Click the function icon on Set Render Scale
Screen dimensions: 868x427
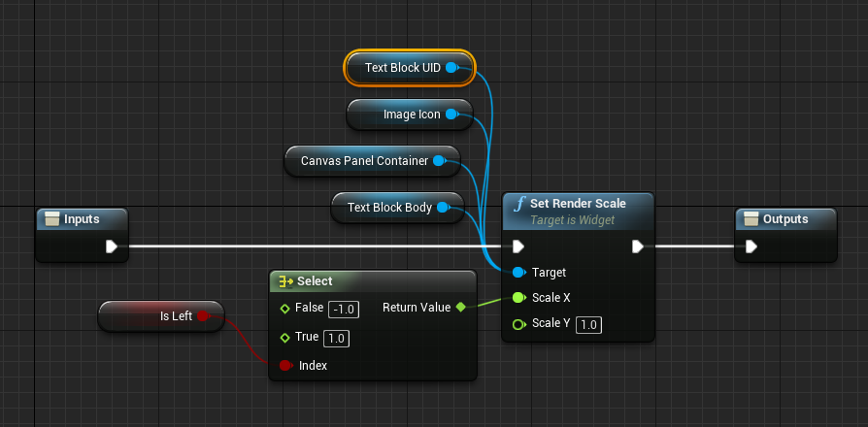click(x=518, y=204)
